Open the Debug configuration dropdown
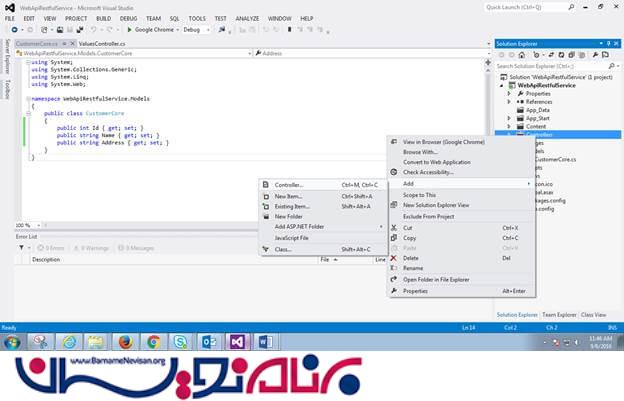 pyautogui.click(x=196, y=30)
